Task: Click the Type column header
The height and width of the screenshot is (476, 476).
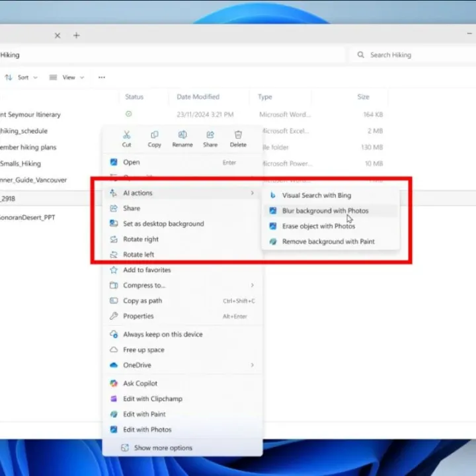Action: coord(265,97)
